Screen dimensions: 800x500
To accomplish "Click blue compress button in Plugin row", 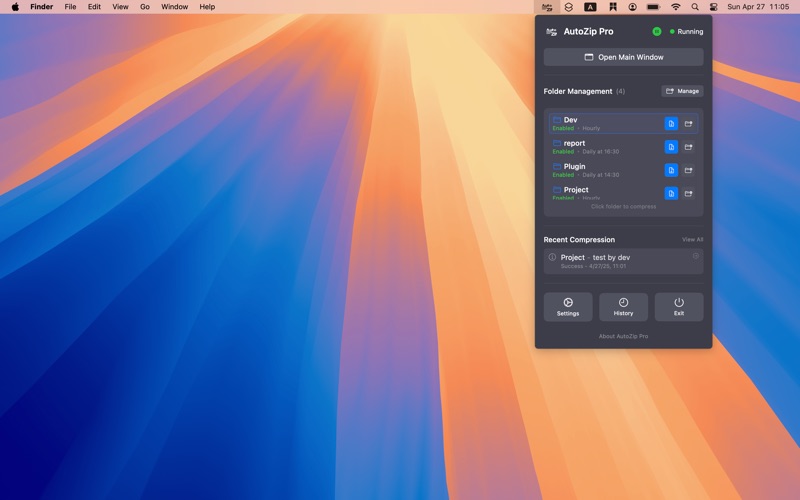I will [x=671, y=170].
